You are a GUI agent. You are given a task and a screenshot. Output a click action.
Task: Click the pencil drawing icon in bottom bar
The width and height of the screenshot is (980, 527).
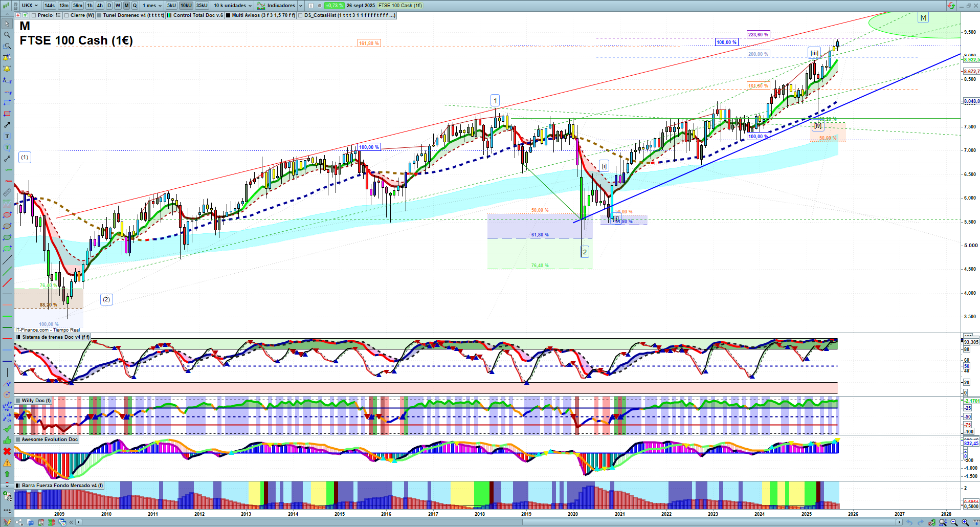(x=7, y=522)
